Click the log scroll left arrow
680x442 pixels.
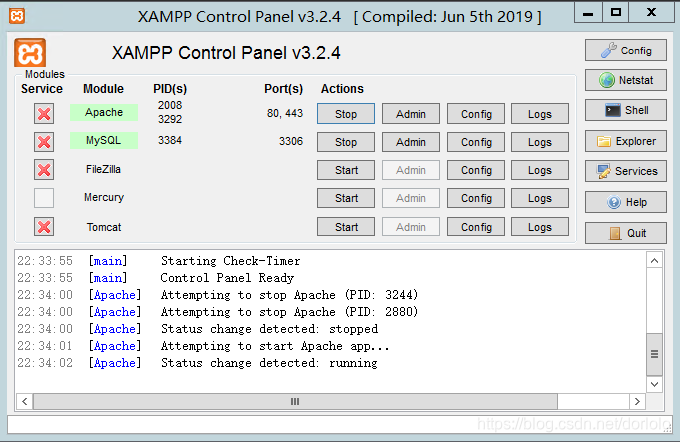pos(25,401)
